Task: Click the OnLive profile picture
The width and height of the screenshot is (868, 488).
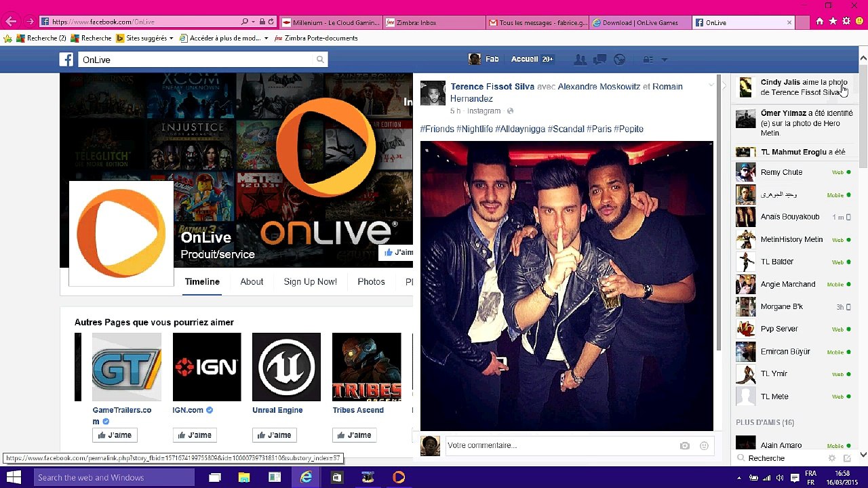Action: 121,233
